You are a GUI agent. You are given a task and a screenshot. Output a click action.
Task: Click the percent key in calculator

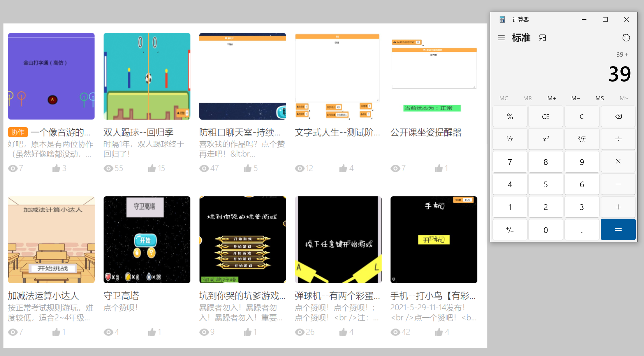pyautogui.click(x=510, y=117)
